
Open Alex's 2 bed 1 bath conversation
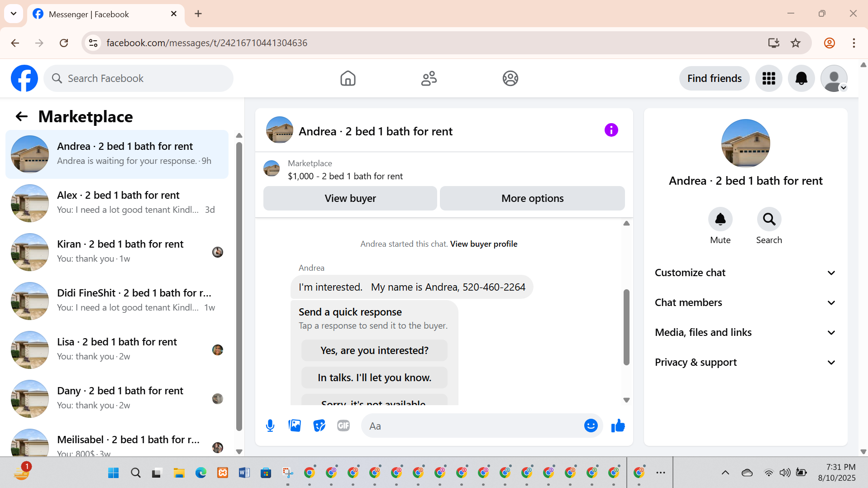point(117,203)
